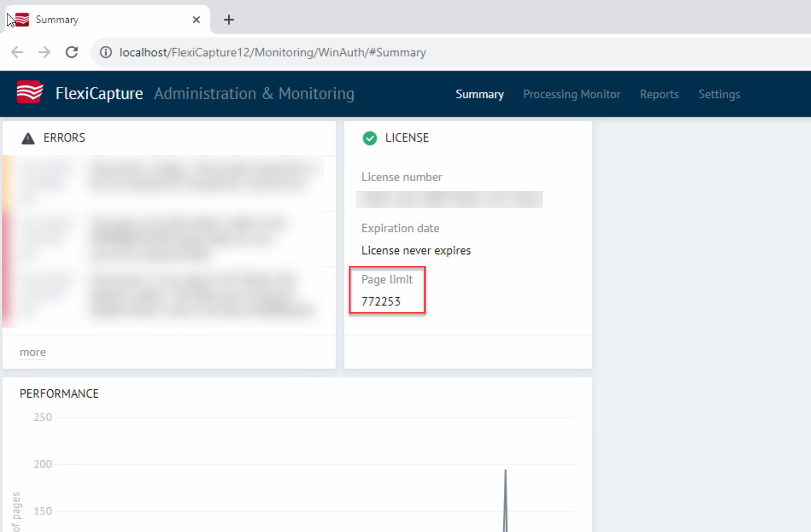This screenshot has width=811, height=532.
Task: Click the page limit value 772253
Action: (381, 302)
